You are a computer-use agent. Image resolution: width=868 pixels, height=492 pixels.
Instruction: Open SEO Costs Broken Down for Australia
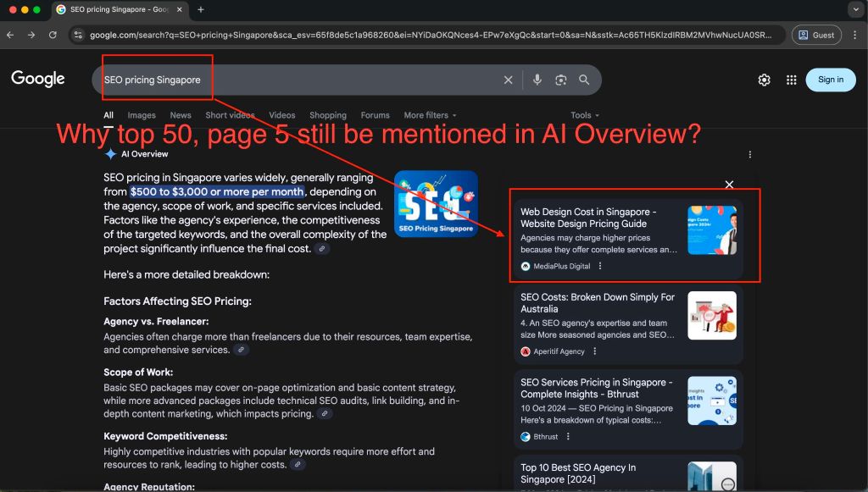click(x=598, y=303)
